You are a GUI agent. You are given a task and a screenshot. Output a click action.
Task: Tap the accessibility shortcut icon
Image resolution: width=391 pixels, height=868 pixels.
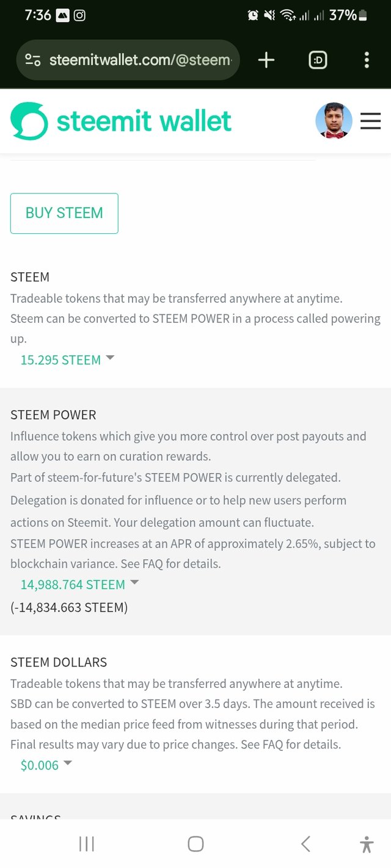[x=367, y=844]
